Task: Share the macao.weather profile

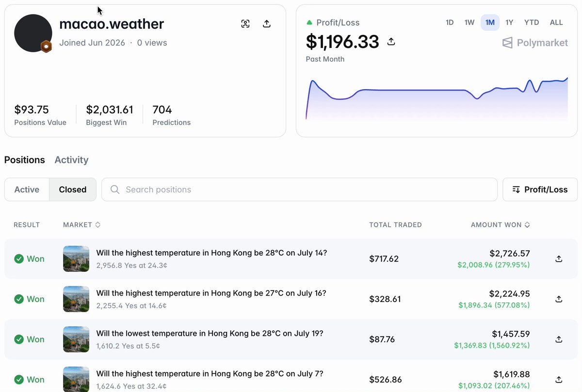Action: coord(267,24)
